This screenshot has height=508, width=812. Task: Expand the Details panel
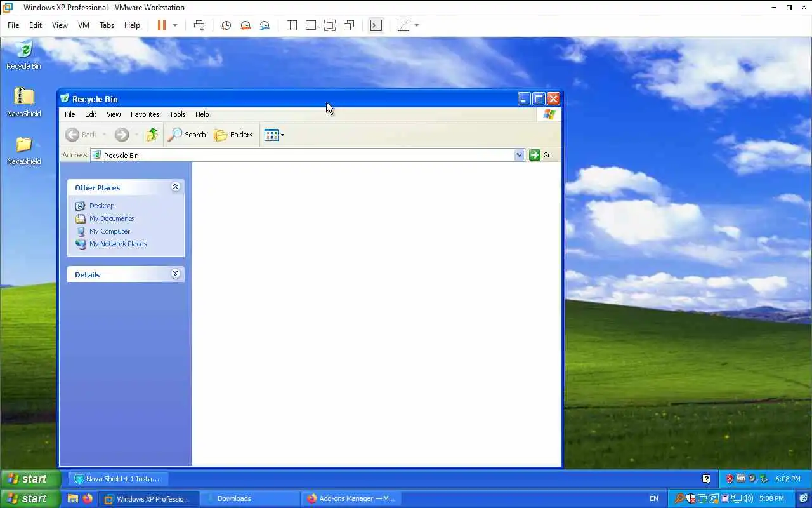pyautogui.click(x=176, y=274)
